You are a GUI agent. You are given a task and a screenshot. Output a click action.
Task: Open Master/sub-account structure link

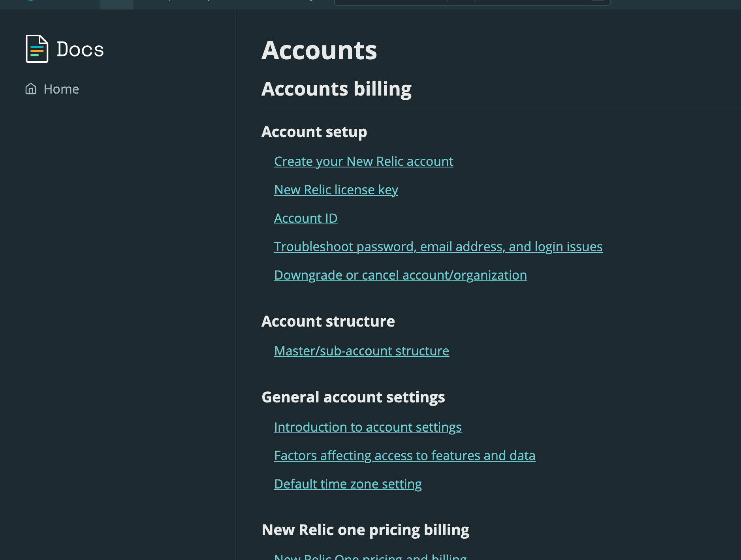[361, 351]
